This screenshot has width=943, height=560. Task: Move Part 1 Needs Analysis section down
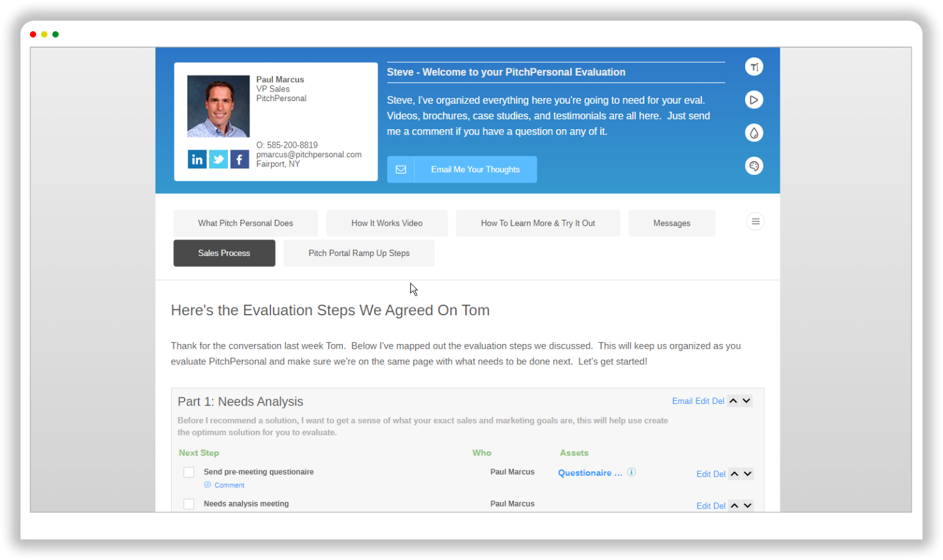pyautogui.click(x=746, y=401)
